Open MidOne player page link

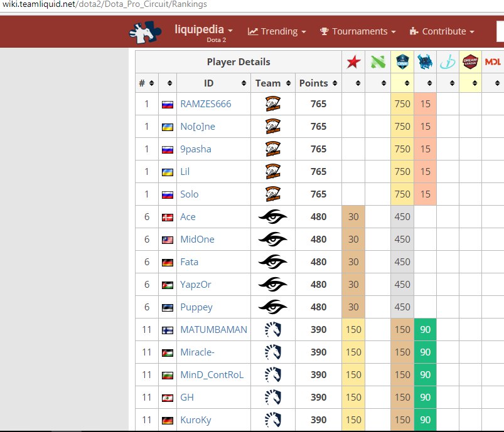pyautogui.click(x=197, y=240)
